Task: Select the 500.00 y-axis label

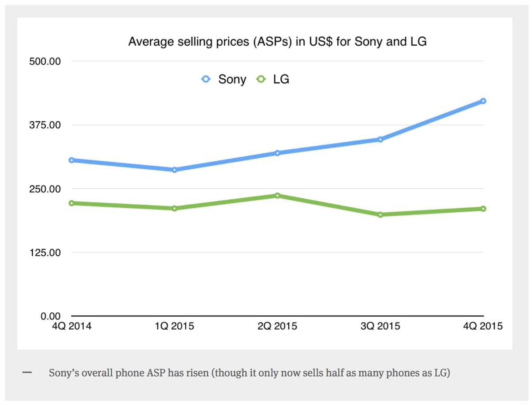Action: pyautogui.click(x=44, y=61)
